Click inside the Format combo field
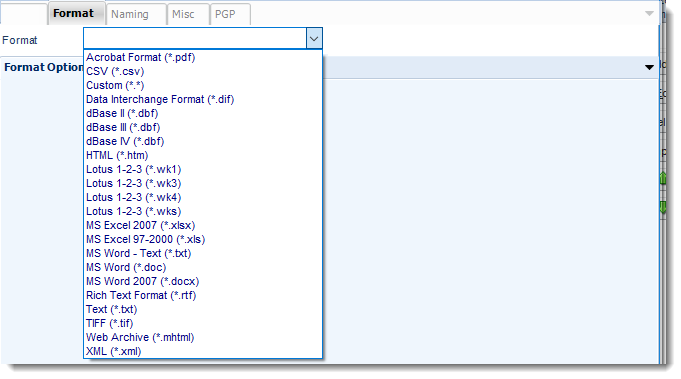The height and width of the screenshot is (379, 681). point(195,39)
